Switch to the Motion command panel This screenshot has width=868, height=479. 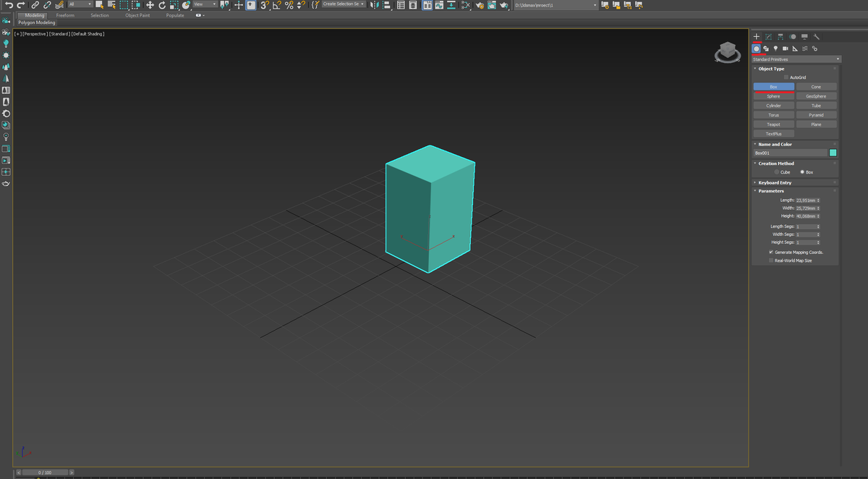click(x=793, y=36)
